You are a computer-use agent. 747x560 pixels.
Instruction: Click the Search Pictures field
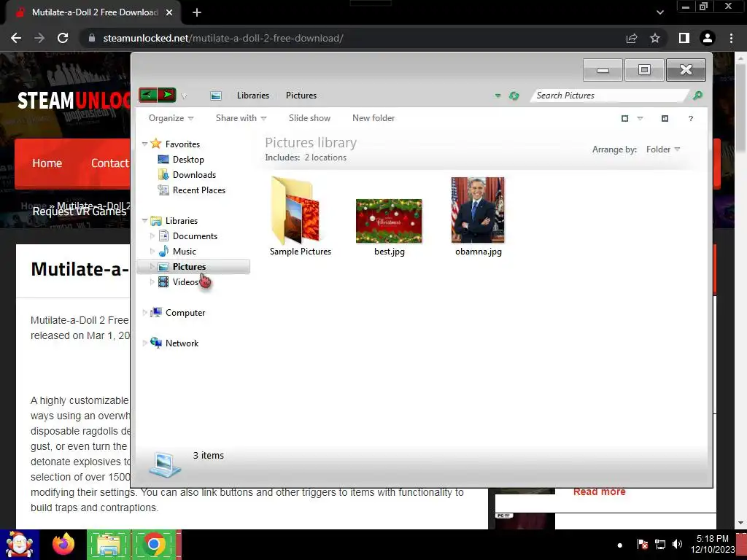click(x=609, y=96)
